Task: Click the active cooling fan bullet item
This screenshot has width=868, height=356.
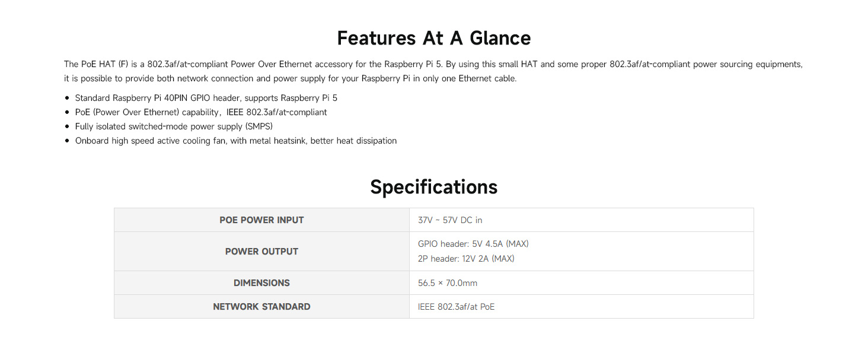Action: click(x=236, y=141)
